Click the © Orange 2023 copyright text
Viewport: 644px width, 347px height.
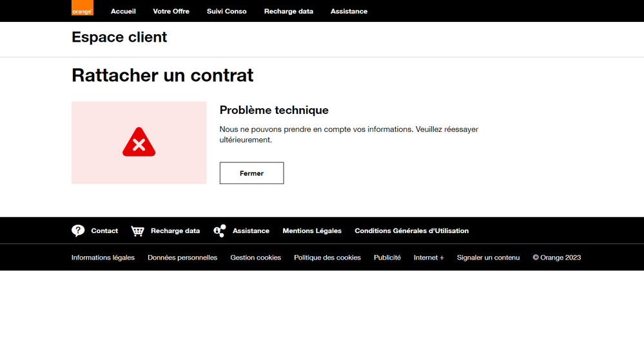click(557, 258)
